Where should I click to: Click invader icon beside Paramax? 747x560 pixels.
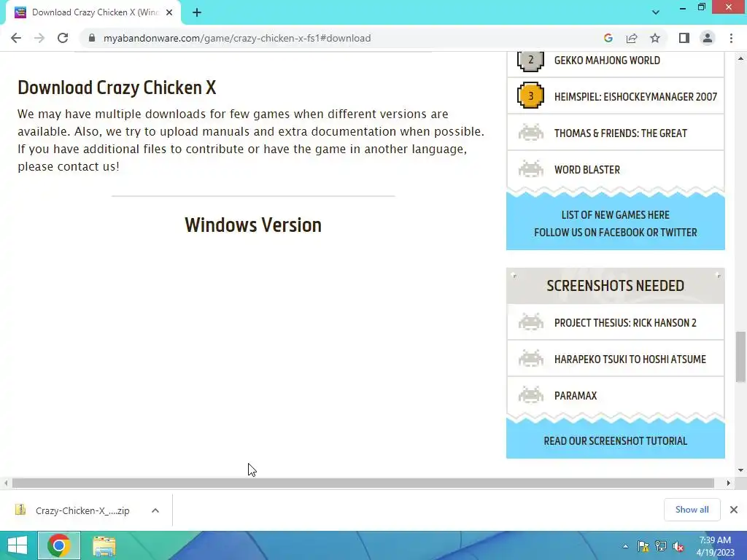coord(531,395)
